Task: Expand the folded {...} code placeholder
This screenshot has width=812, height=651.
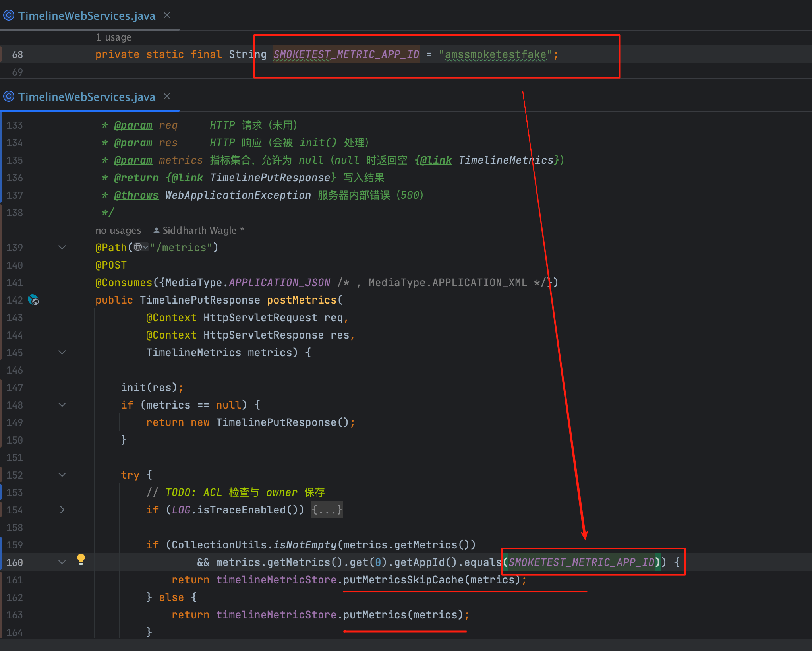Action: pyautogui.click(x=327, y=510)
